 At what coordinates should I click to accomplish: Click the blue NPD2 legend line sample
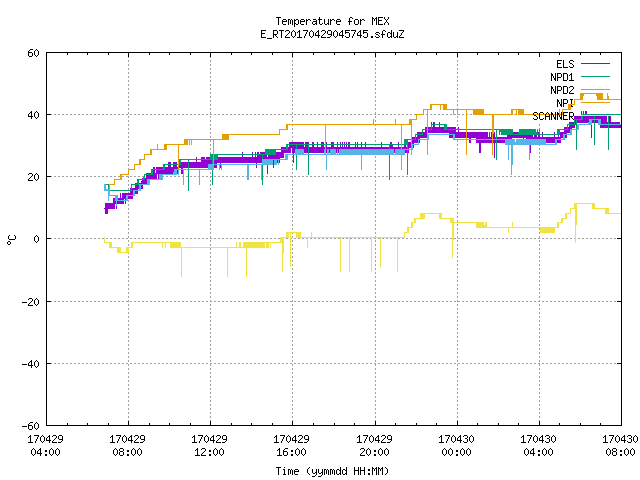click(x=595, y=89)
